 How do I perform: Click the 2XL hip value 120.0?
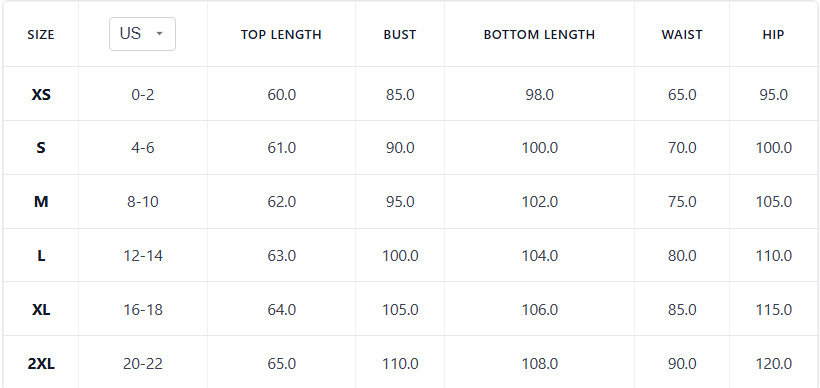773,363
